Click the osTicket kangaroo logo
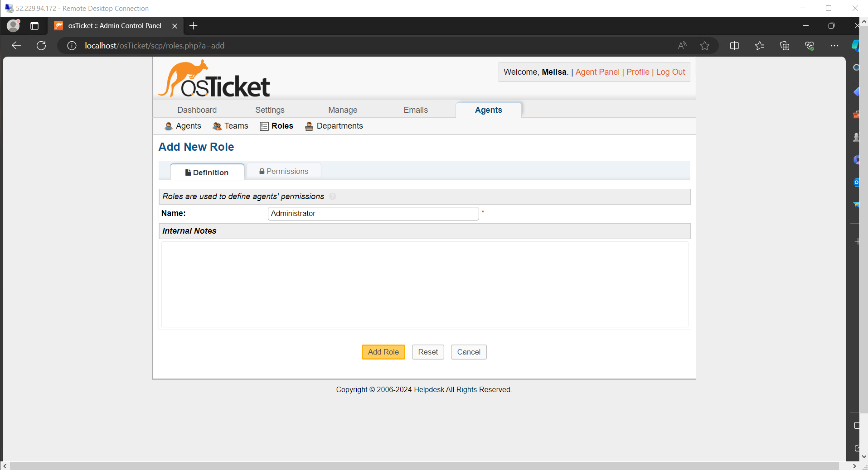 (x=214, y=79)
